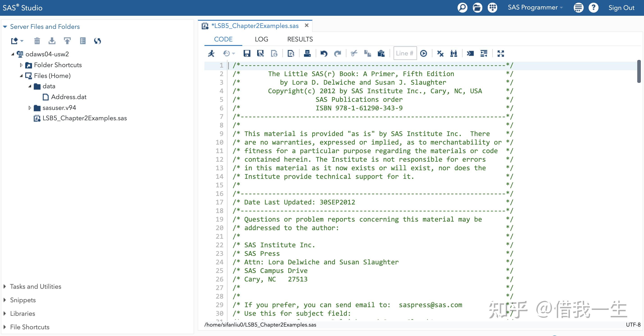
Task: Click the Line # input field
Action: click(405, 53)
